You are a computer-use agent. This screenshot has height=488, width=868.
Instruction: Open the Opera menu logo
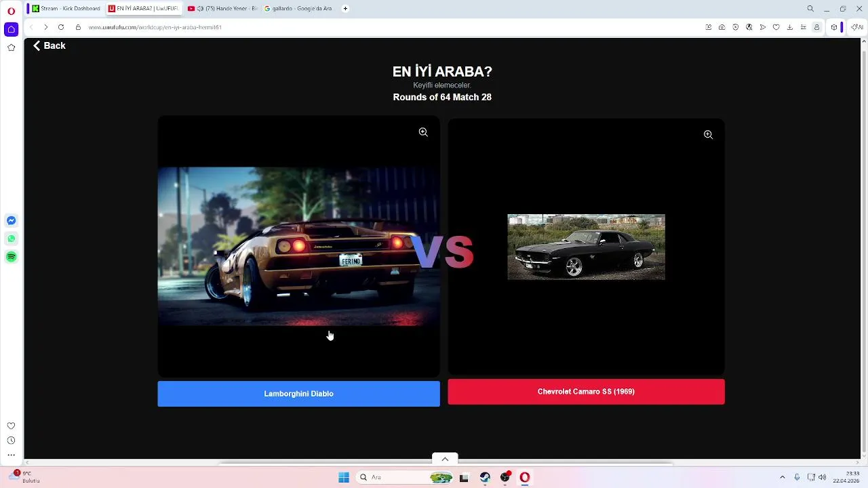pyautogui.click(x=11, y=11)
